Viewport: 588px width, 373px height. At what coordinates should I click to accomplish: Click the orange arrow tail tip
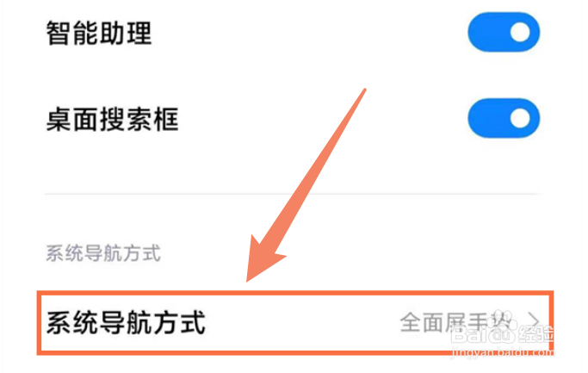pos(364,90)
